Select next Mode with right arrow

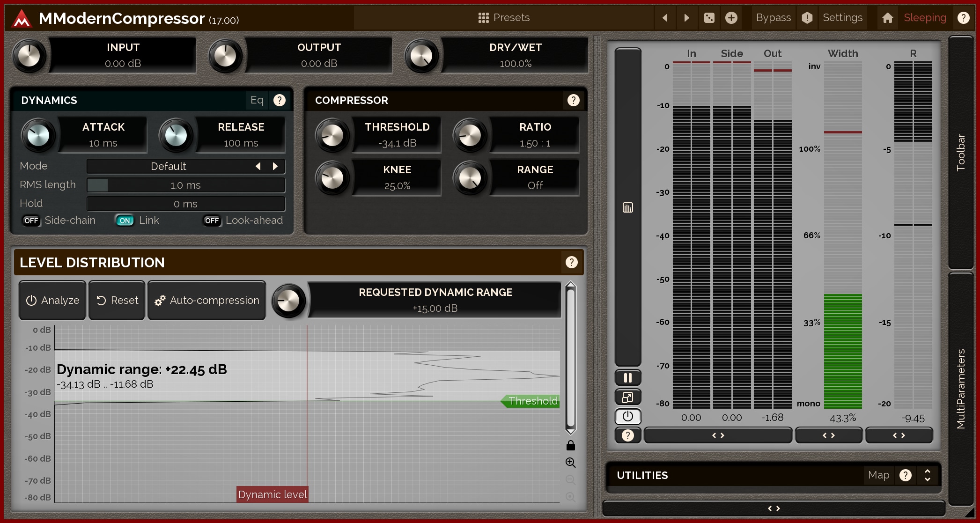[275, 166]
